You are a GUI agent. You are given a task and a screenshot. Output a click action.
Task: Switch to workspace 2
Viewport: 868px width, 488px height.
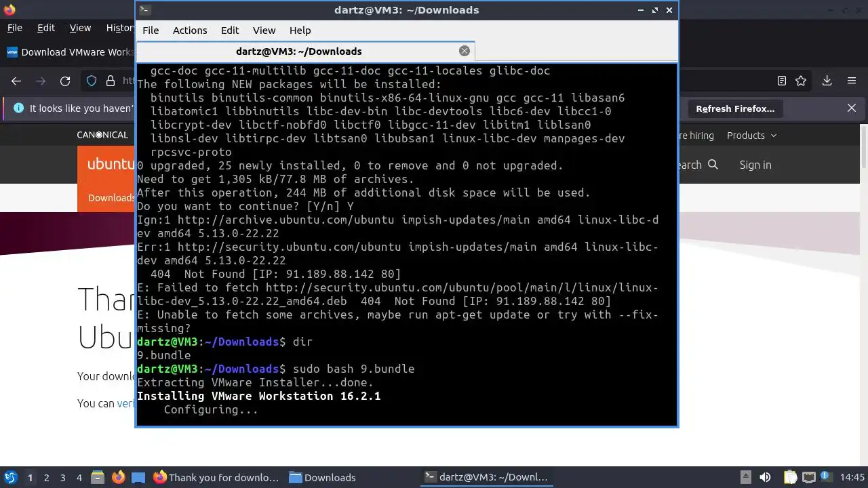pos(46,477)
